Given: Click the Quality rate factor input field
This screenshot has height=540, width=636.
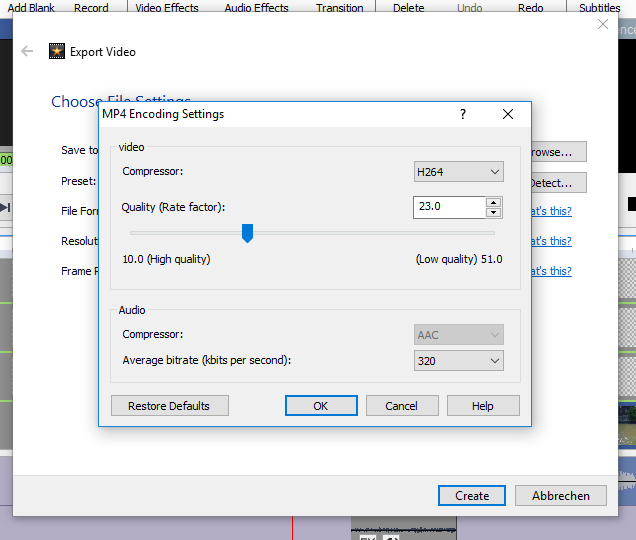Looking at the screenshot, I should pyautogui.click(x=448, y=207).
